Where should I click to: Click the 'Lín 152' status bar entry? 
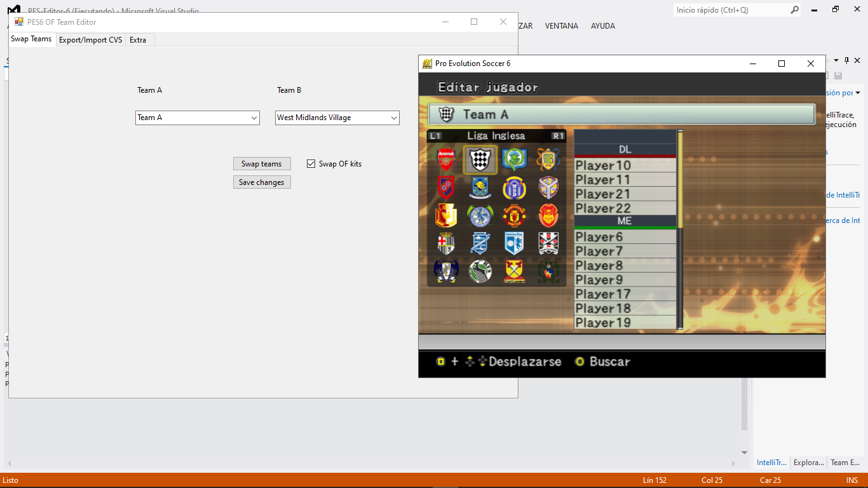coord(654,480)
